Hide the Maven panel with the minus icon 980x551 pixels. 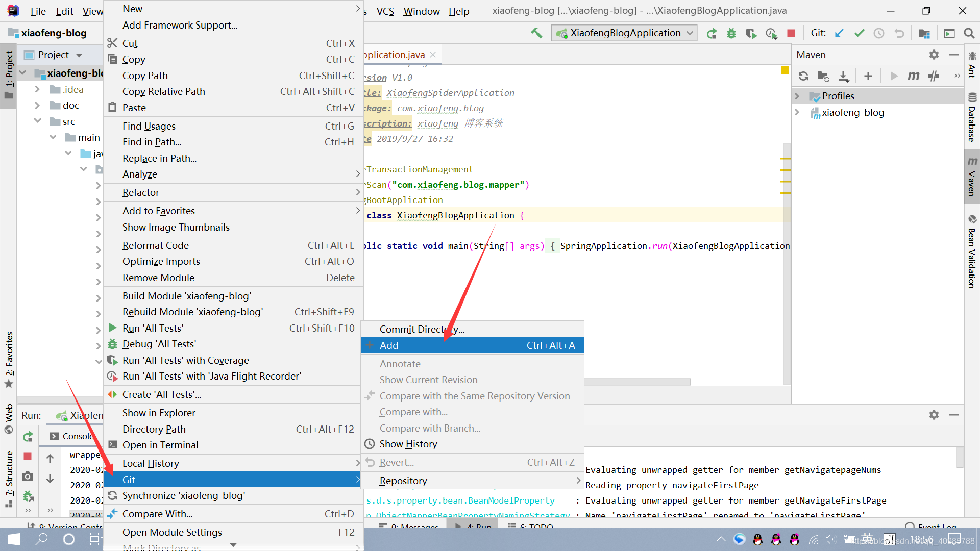tap(954, 55)
